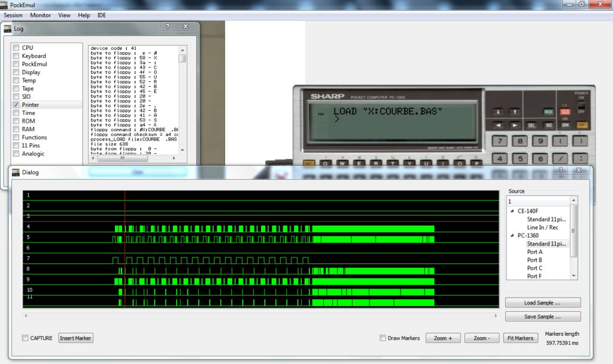Click the INS key on PC-1360
613x364 pixels.
[x=549, y=126]
